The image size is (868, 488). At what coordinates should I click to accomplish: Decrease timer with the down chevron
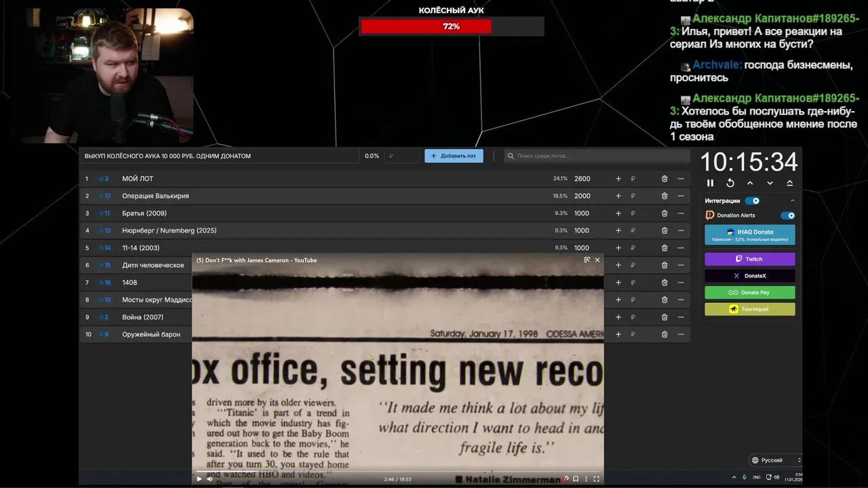(x=770, y=183)
